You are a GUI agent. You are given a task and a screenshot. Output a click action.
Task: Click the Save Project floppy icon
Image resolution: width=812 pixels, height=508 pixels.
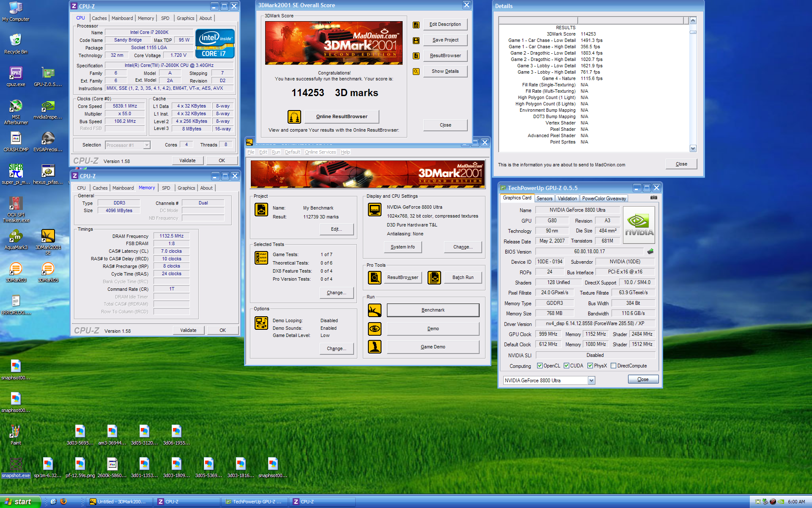coord(416,40)
